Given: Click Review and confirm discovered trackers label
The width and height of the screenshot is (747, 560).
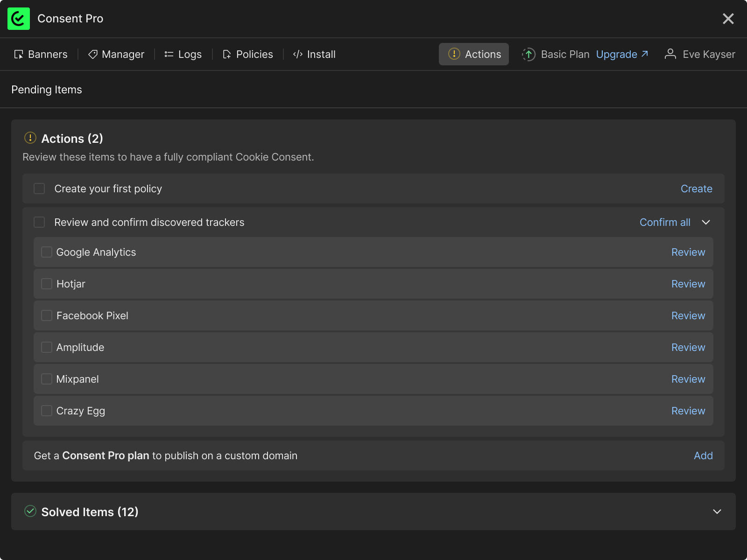Looking at the screenshot, I should click(x=149, y=222).
